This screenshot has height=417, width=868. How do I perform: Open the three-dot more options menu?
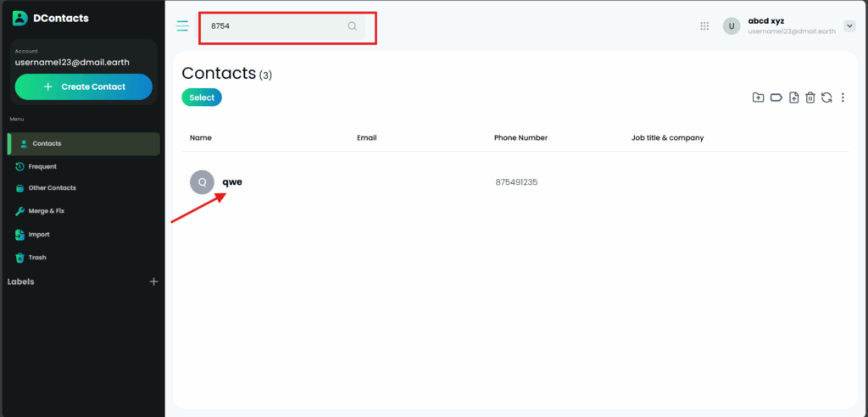click(843, 98)
